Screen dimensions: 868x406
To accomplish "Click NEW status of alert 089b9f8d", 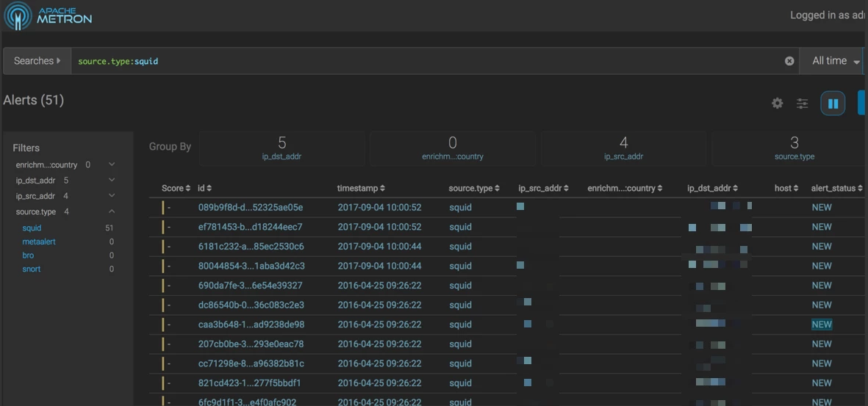I will coord(822,208).
